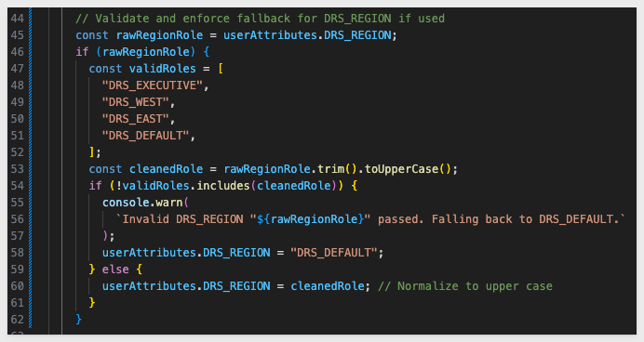Click the includes method on line 54
The width and height of the screenshot is (644, 342).
point(223,186)
